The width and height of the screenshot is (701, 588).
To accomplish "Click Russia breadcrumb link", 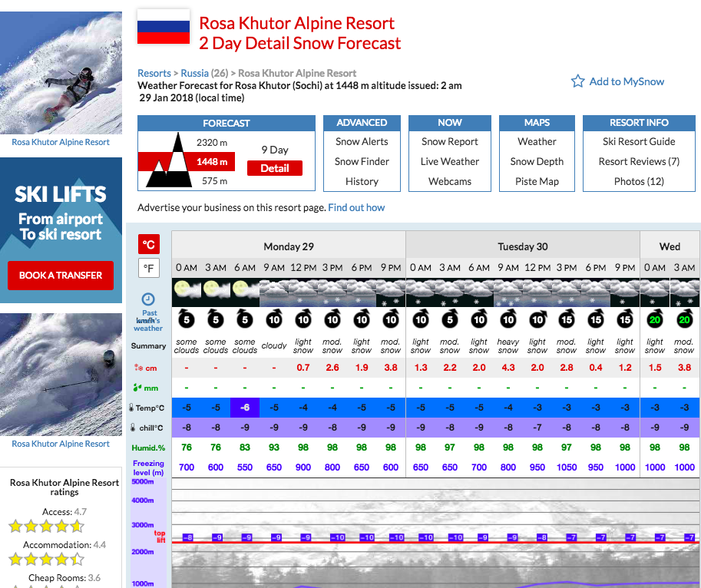I will point(194,73).
